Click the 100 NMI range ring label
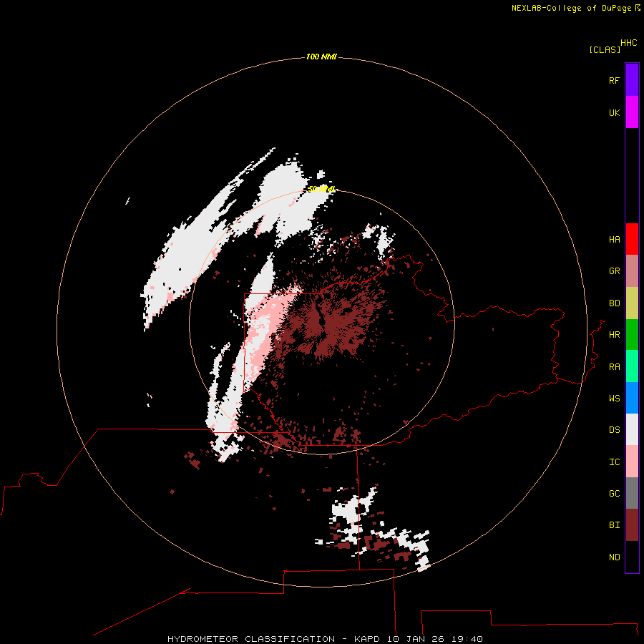Screen dimensions: 644x644 point(321,57)
